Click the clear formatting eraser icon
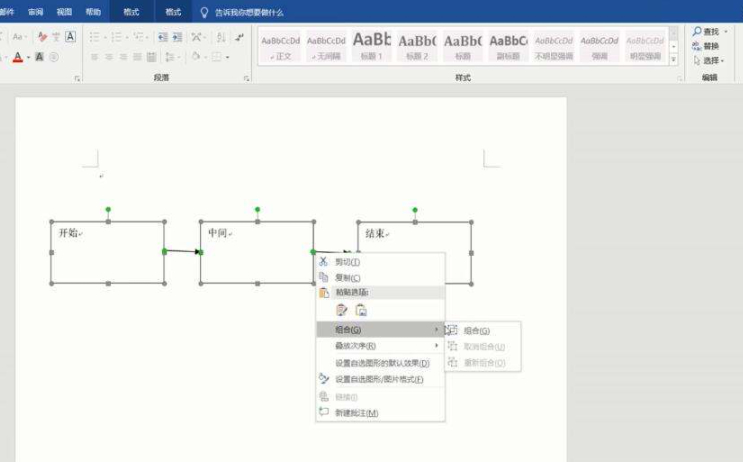743x462 pixels. pos(40,37)
